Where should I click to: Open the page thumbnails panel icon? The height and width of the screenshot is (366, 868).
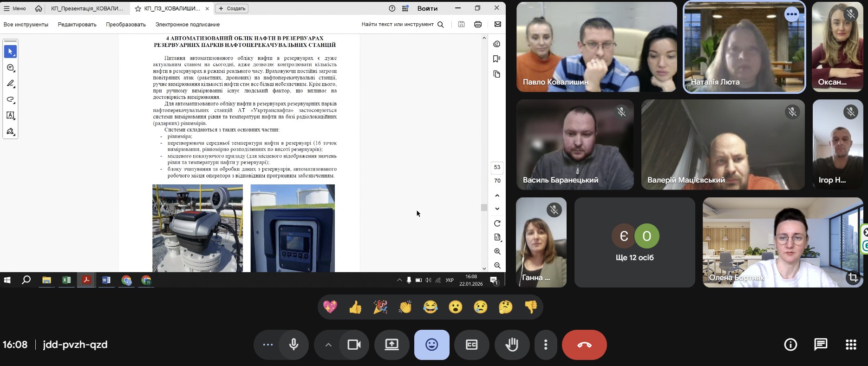[497, 74]
